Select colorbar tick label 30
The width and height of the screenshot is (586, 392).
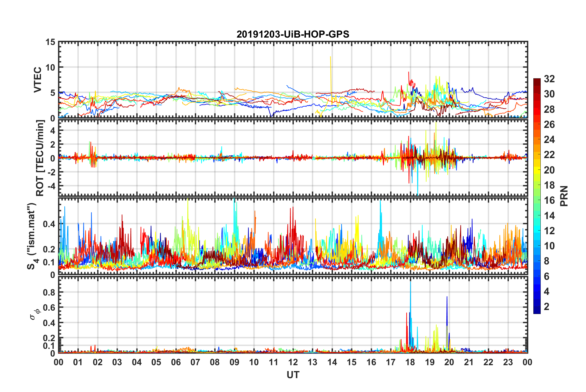(549, 94)
